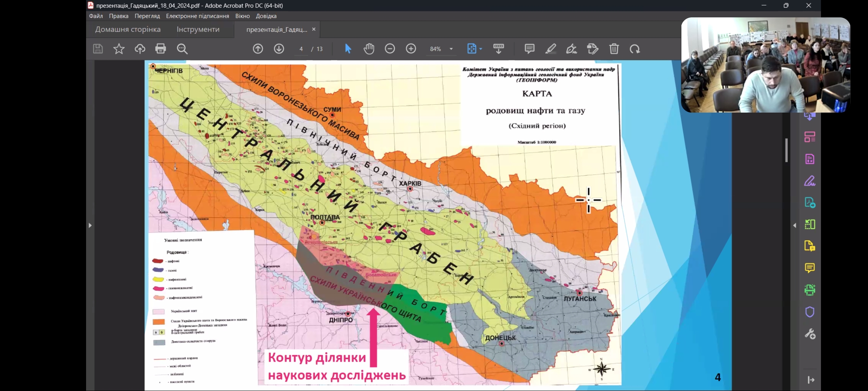This screenshot has width=868, height=391.
Task: Add a sticky note comment
Action: tap(529, 49)
